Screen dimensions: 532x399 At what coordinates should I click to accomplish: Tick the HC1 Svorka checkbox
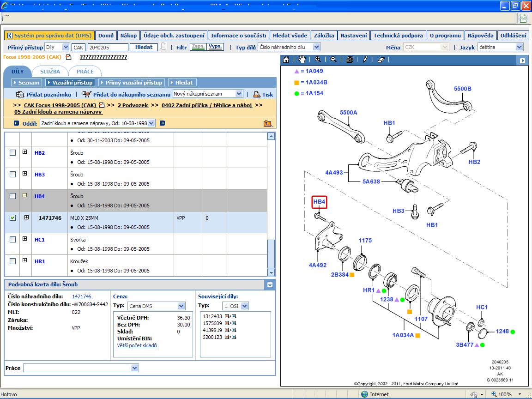coord(13,239)
